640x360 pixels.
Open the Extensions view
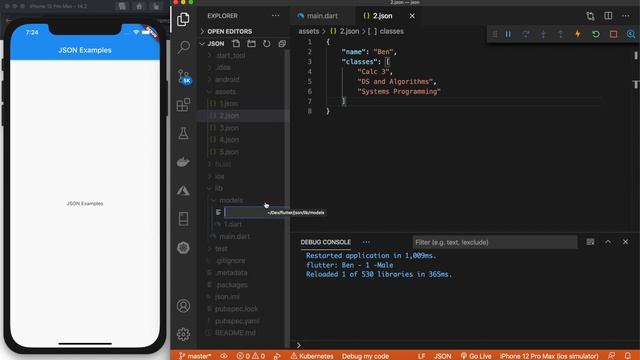[x=183, y=104]
